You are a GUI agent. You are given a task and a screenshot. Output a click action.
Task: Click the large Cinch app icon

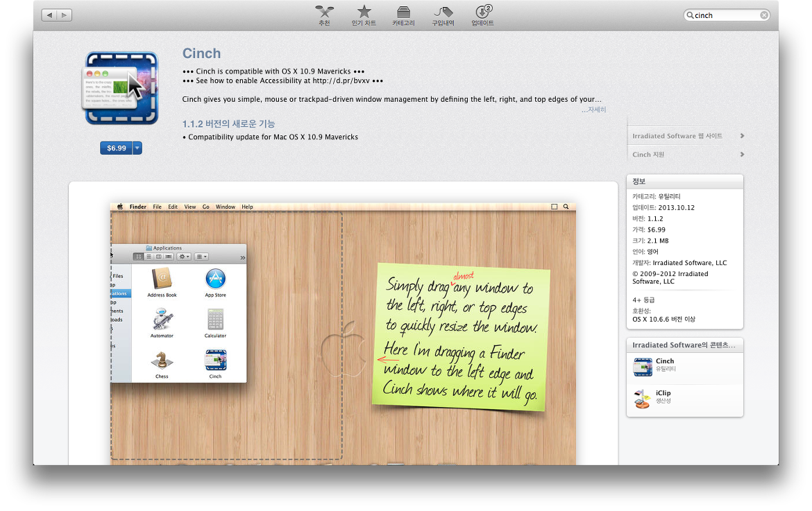(121, 88)
